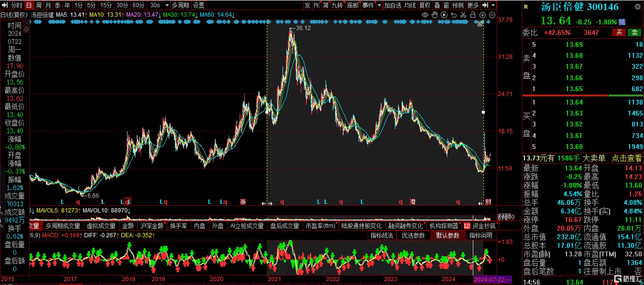Close the shaded range selection overlay

tap(480, 24)
